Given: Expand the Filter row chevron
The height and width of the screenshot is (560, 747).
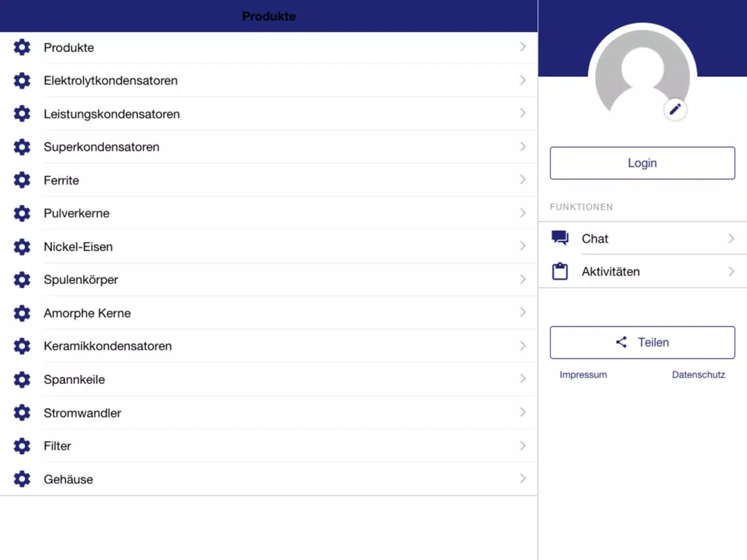Looking at the screenshot, I should tap(523, 445).
